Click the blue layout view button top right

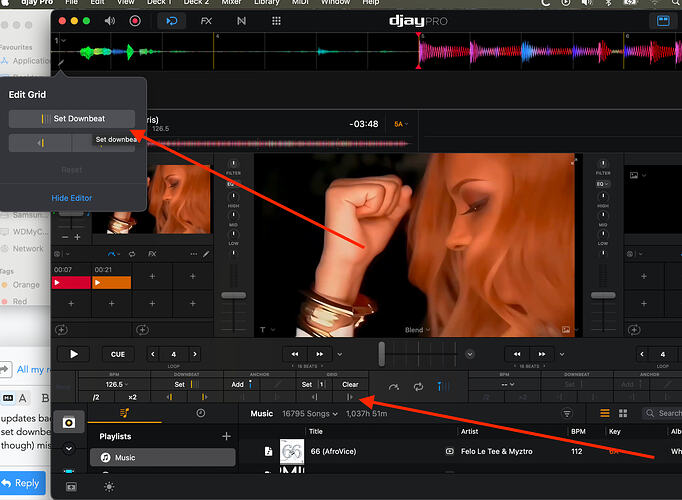click(663, 21)
